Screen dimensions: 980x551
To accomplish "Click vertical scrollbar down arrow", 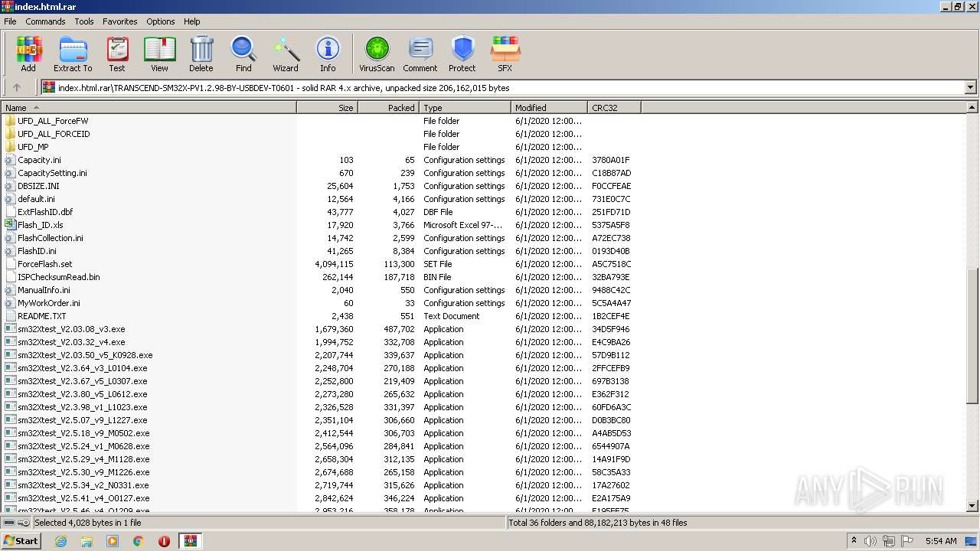I will 972,506.
